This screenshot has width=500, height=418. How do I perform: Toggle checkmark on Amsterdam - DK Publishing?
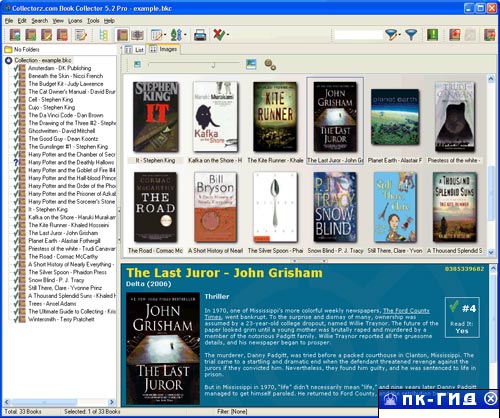pos(15,68)
